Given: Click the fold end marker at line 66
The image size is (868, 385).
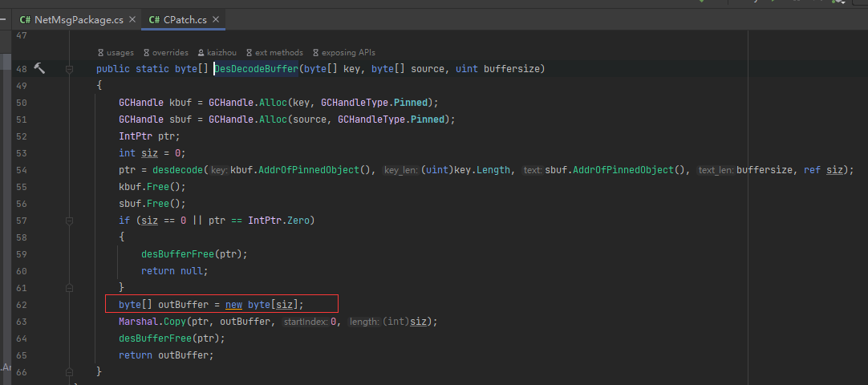Looking at the screenshot, I should 70,371.
